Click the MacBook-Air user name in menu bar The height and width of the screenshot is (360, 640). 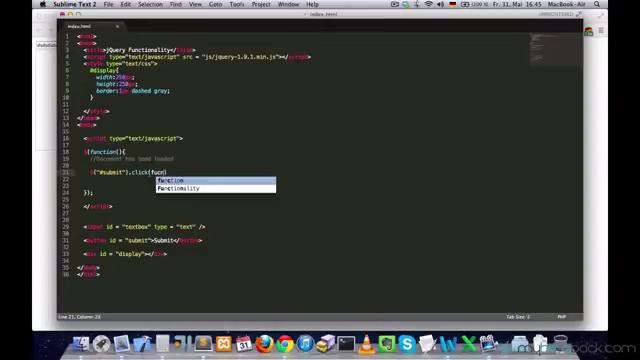tap(567, 4)
